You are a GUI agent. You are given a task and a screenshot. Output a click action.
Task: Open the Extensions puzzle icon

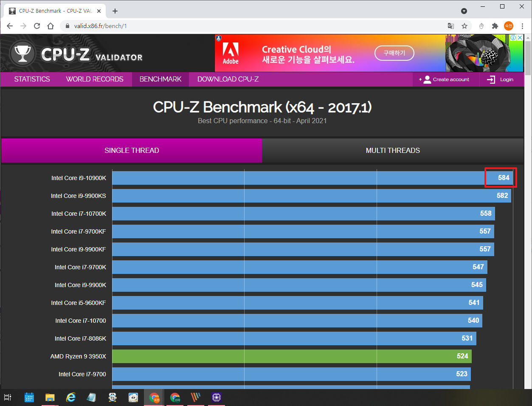(x=495, y=26)
